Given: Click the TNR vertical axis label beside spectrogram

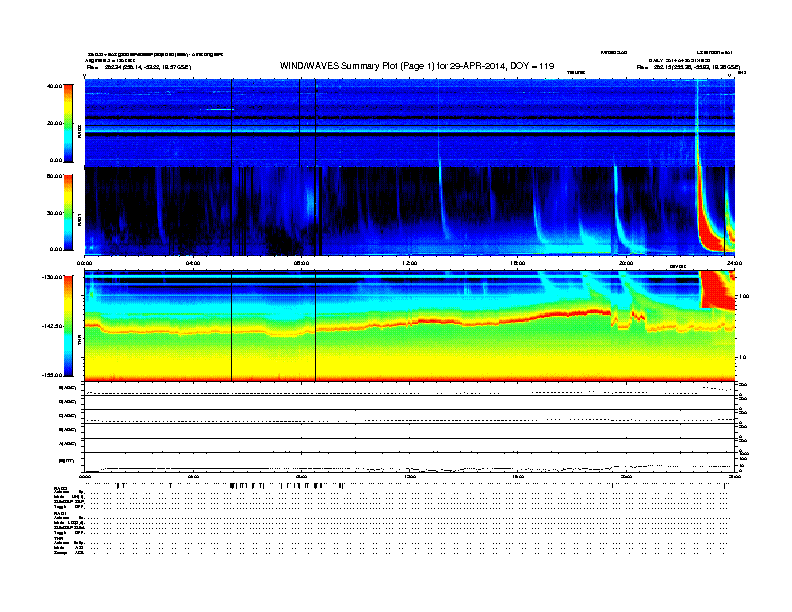Looking at the screenshot, I should (79, 342).
